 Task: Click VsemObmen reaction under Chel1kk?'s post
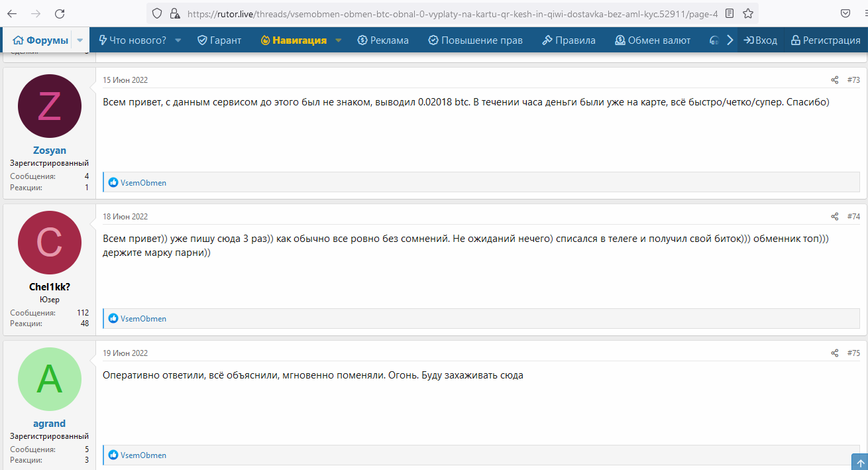143,319
